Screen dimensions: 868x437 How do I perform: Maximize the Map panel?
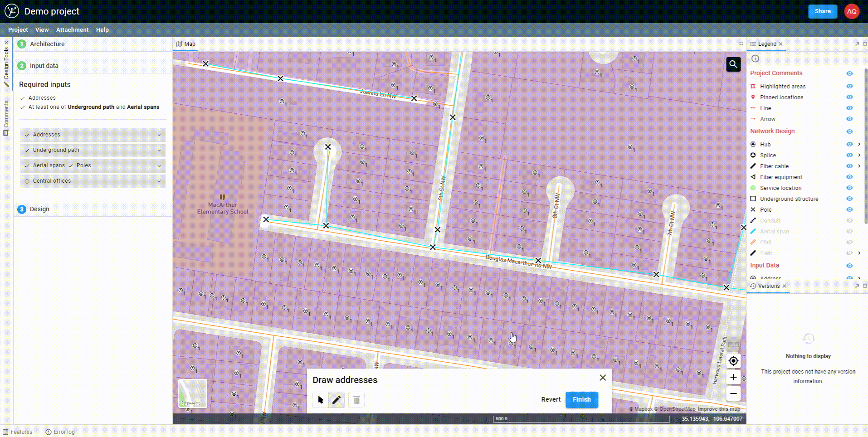tap(741, 44)
